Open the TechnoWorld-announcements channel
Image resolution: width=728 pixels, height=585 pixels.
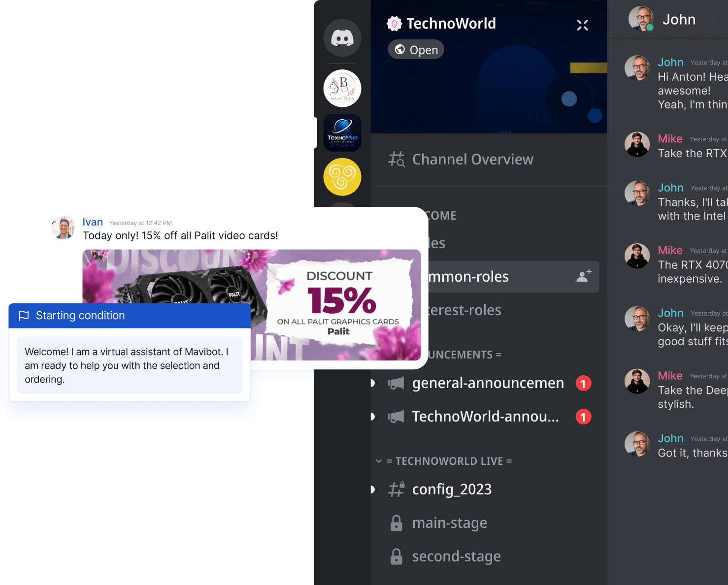coord(485,417)
